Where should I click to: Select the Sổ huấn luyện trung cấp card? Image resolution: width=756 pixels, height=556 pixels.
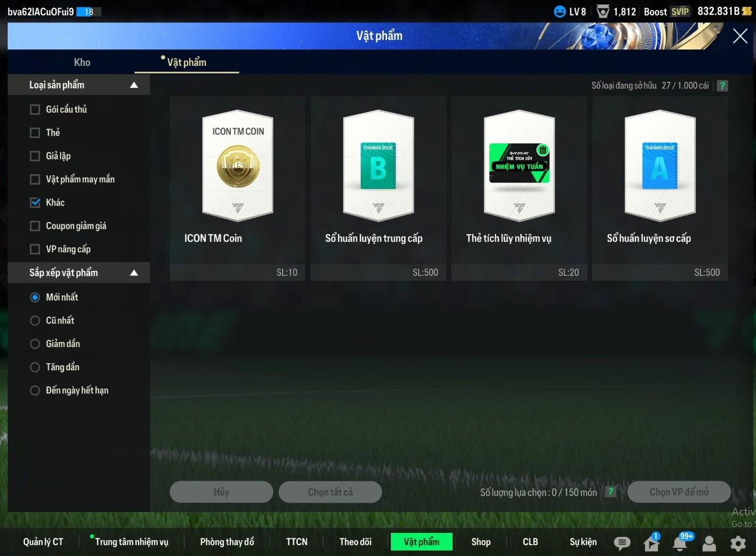378,167
